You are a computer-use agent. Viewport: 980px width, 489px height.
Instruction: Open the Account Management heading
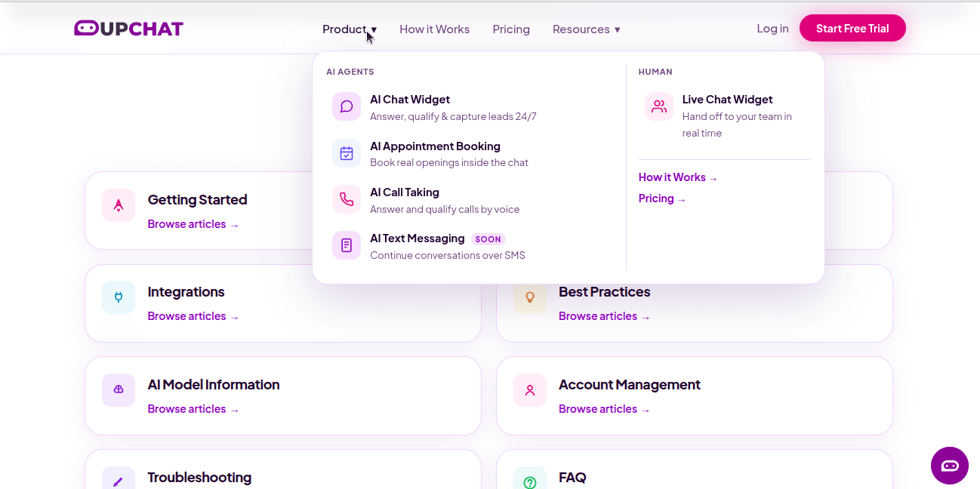point(630,385)
